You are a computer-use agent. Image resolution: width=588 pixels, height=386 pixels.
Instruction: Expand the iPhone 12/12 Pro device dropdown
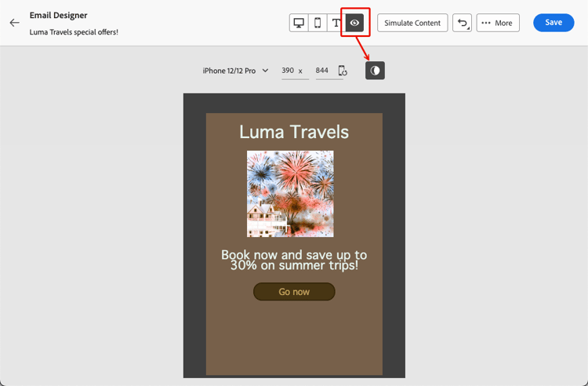(x=235, y=71)
